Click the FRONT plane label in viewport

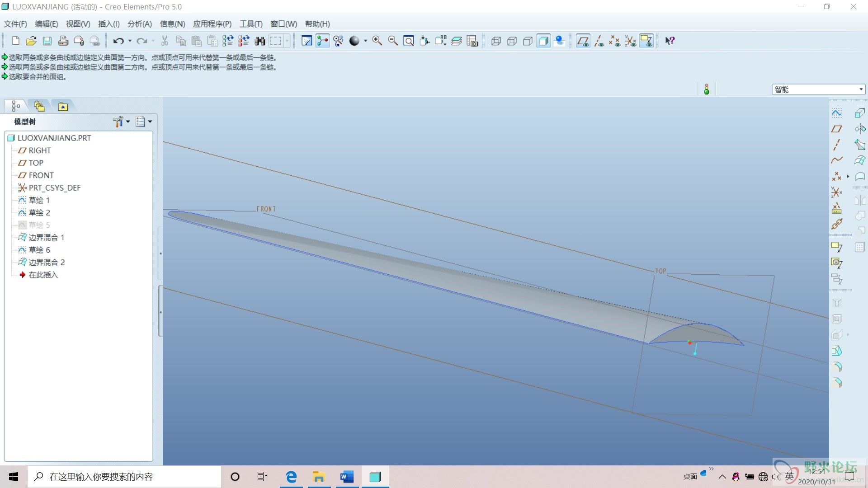[x=266, y=209]
